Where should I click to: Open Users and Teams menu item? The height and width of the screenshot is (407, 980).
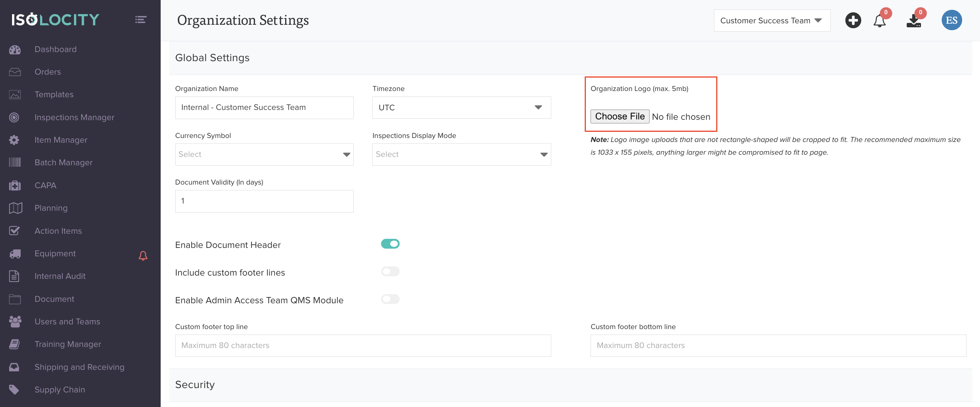[x=67, y=321]
